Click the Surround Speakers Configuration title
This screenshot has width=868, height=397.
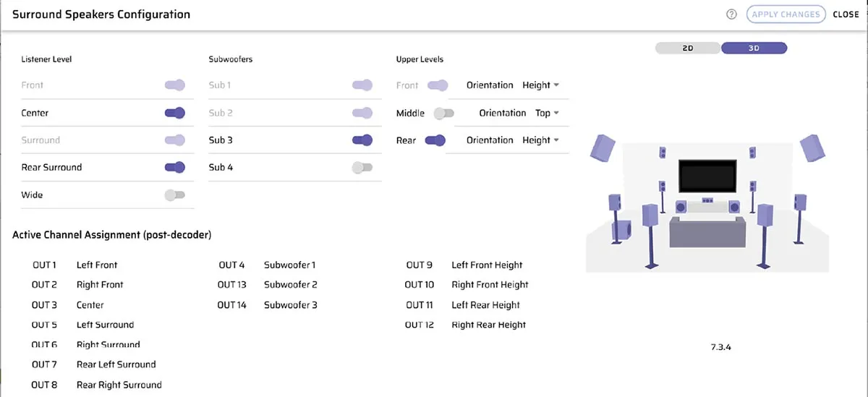(x=101, y=14)
